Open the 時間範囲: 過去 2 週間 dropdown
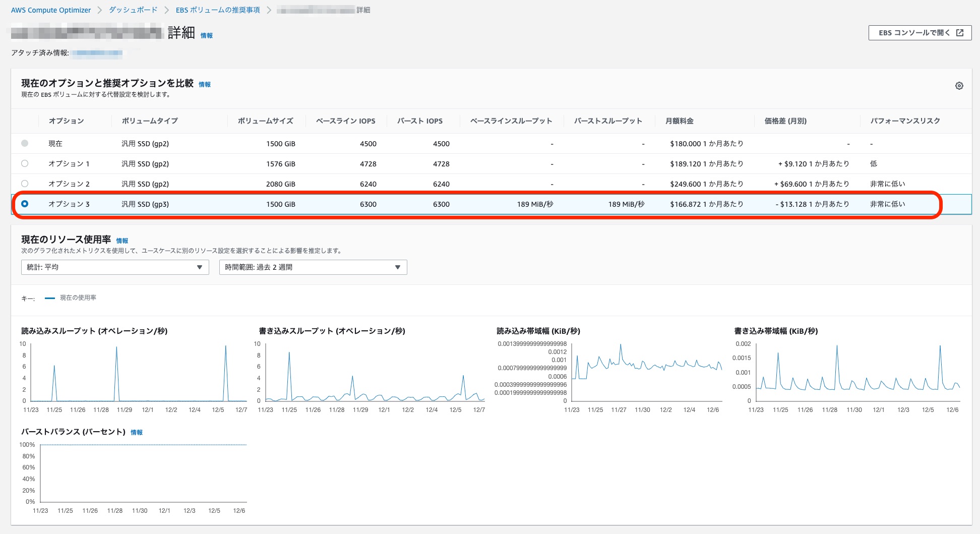 [x=313, y=267]
